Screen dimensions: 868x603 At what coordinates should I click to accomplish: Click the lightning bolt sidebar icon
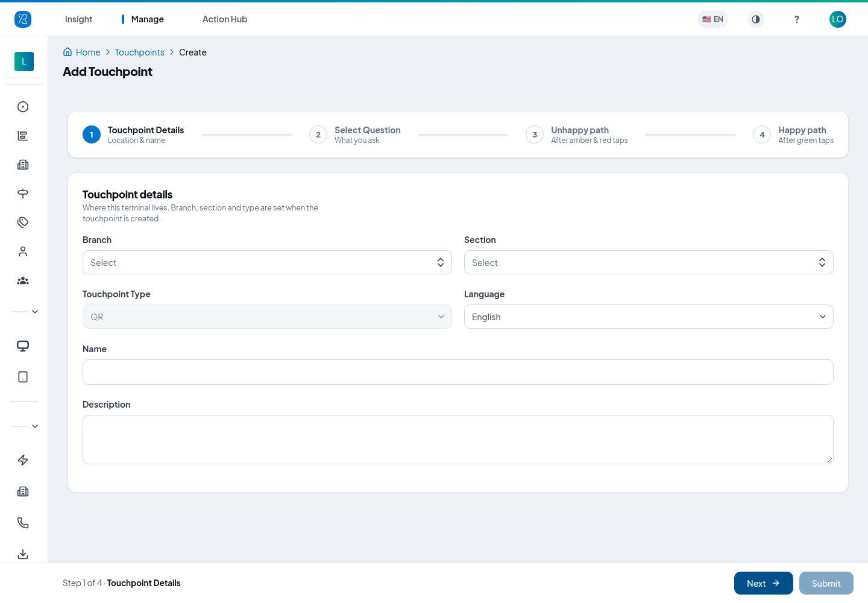point(23,460)
